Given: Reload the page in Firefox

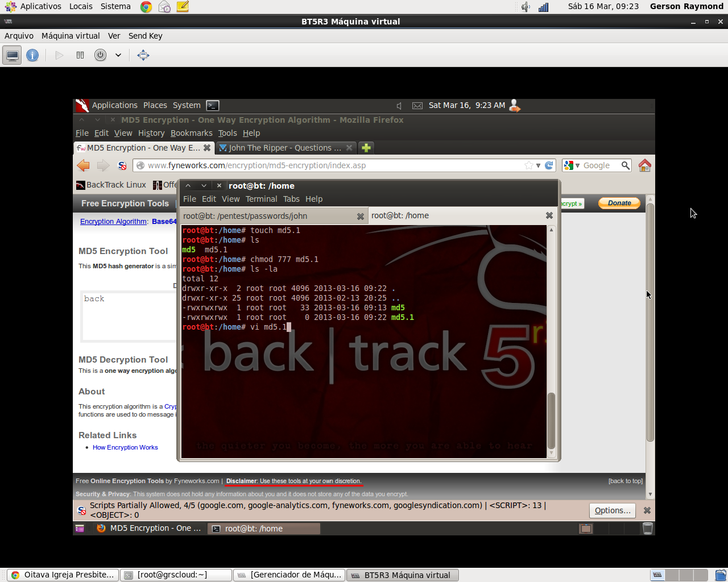Looking at the screenshot, I should 549,165.
